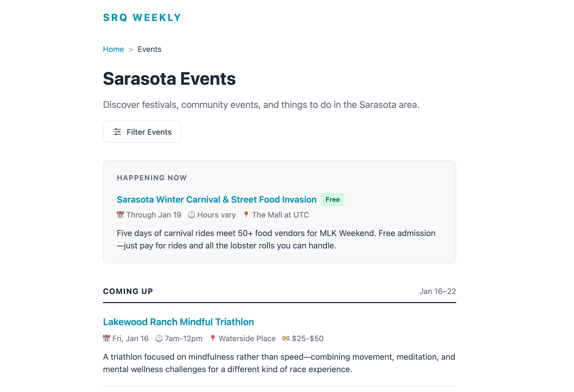Viewport: 574px width, 392px height.
Task: Click the location pin icon for The Mall at UTC
Action: point(246,215)
